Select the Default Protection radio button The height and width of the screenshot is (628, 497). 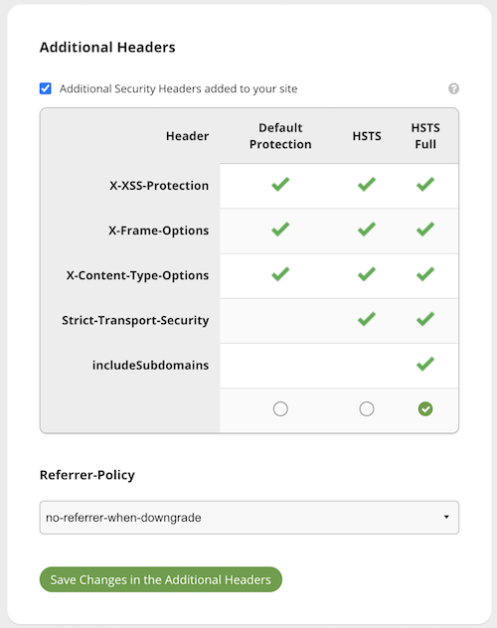280,409
